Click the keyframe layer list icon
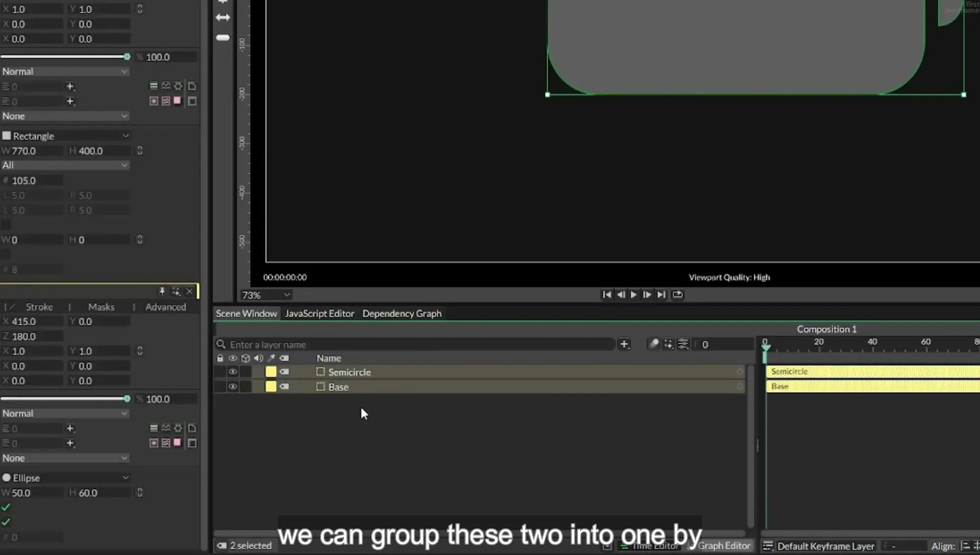Image resolution: width=980 pixels, height=555 pixels. pos(768,546)
